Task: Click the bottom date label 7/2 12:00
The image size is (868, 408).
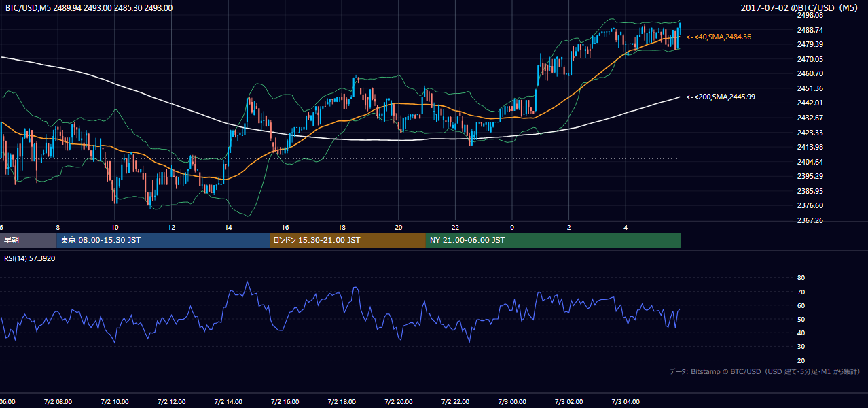Action: [171, 402]
